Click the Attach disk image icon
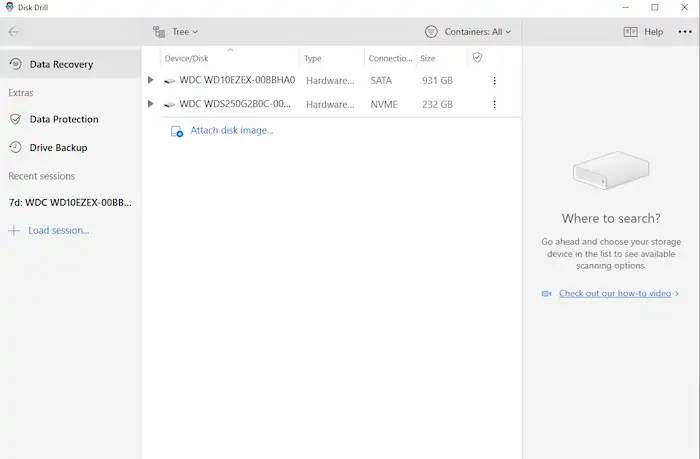The image size is (700, 459). 177,131
